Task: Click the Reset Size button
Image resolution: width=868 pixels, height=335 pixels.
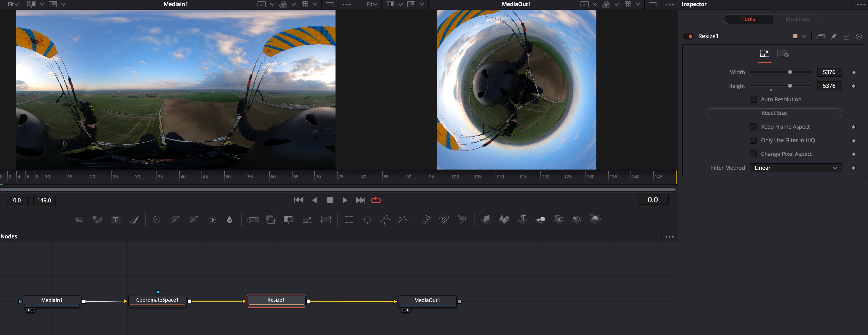Action: click(774, 113)
